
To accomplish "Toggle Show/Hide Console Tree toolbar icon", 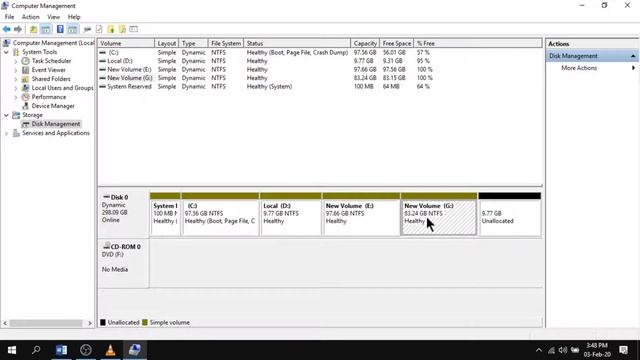I will pyautogui.click(x=46, y=29).
